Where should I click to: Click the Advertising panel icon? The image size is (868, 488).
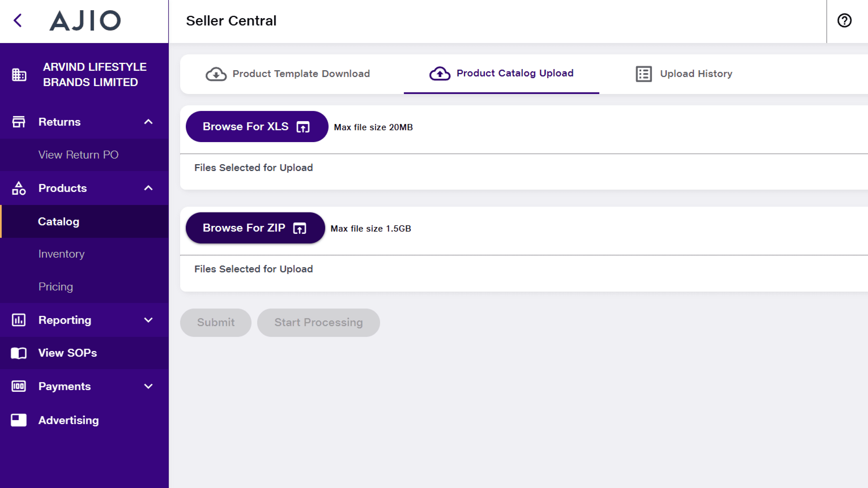(19, 420)
